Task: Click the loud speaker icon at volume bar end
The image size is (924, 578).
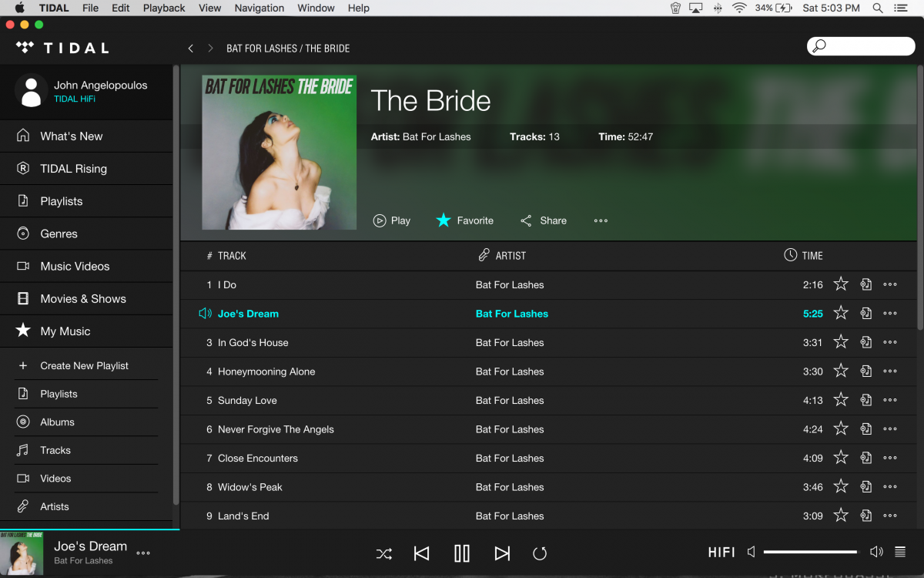Action: (x=876, y=552)
